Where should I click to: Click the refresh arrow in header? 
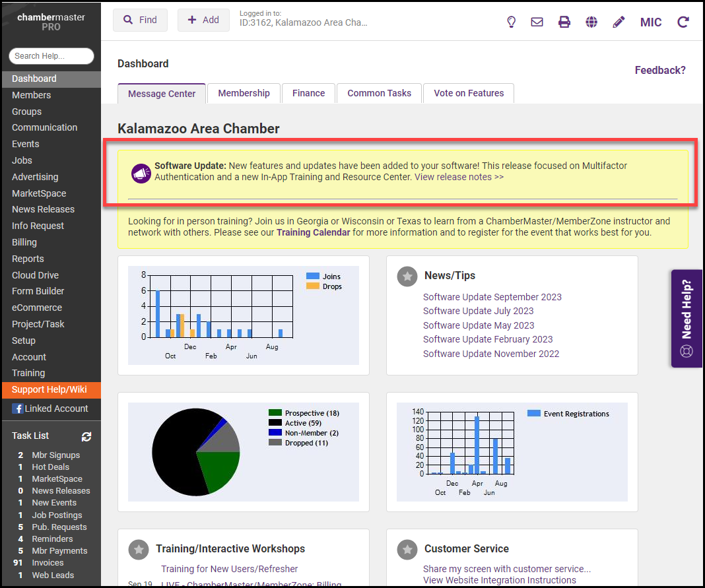683,22
